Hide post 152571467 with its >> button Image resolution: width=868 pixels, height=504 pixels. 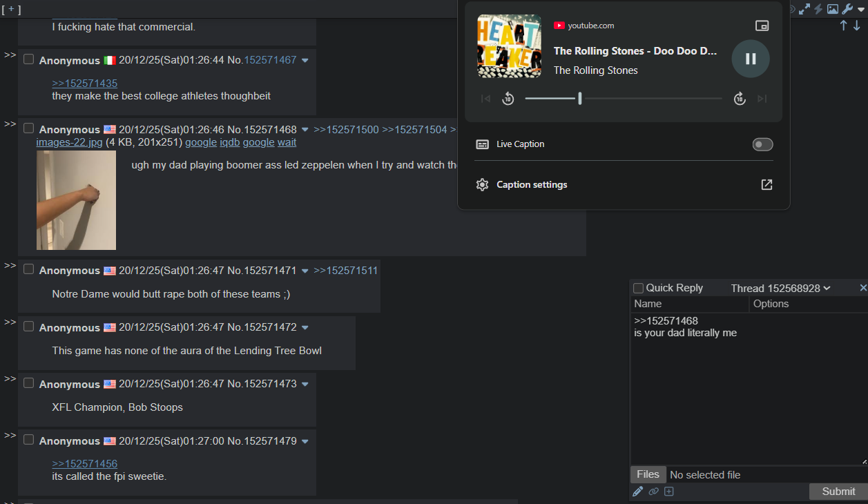click(10, 55)
